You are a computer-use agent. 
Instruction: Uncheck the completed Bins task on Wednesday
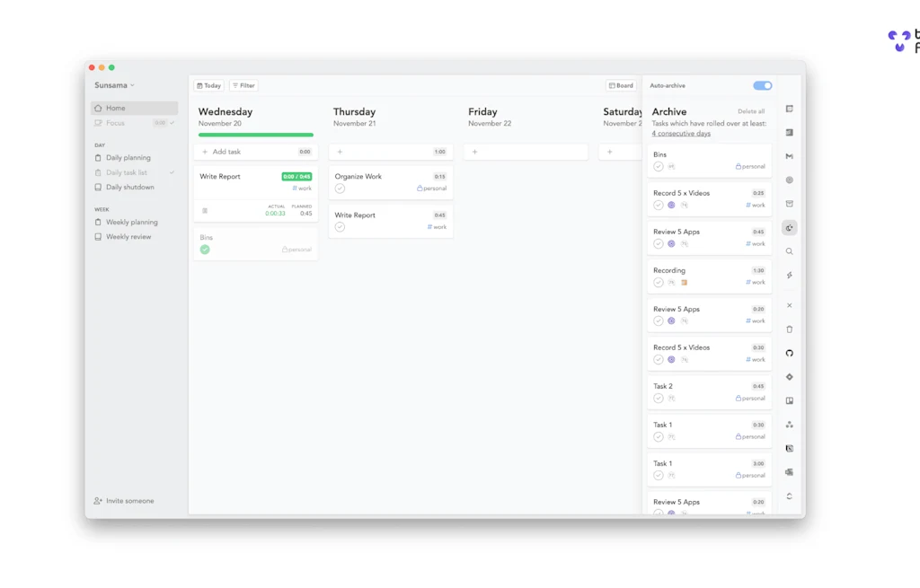(205, 250)
